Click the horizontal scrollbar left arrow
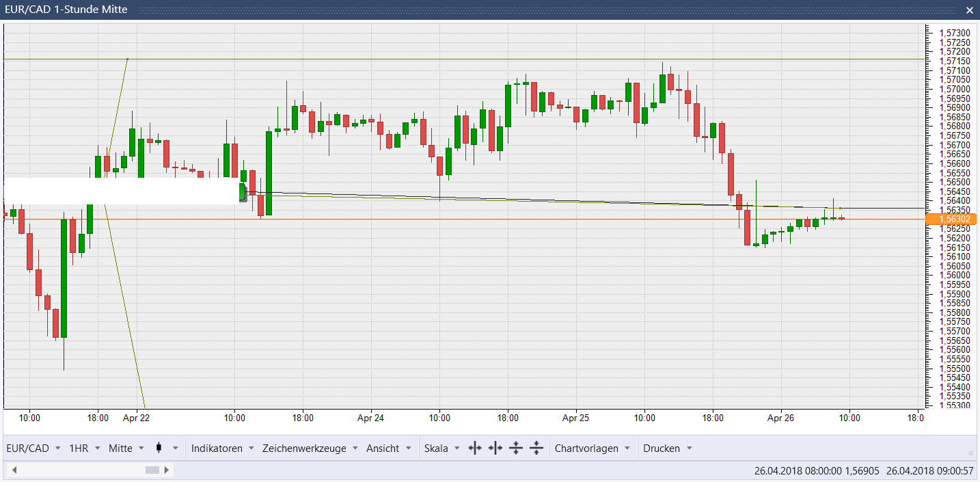 [x=14, y=470]
